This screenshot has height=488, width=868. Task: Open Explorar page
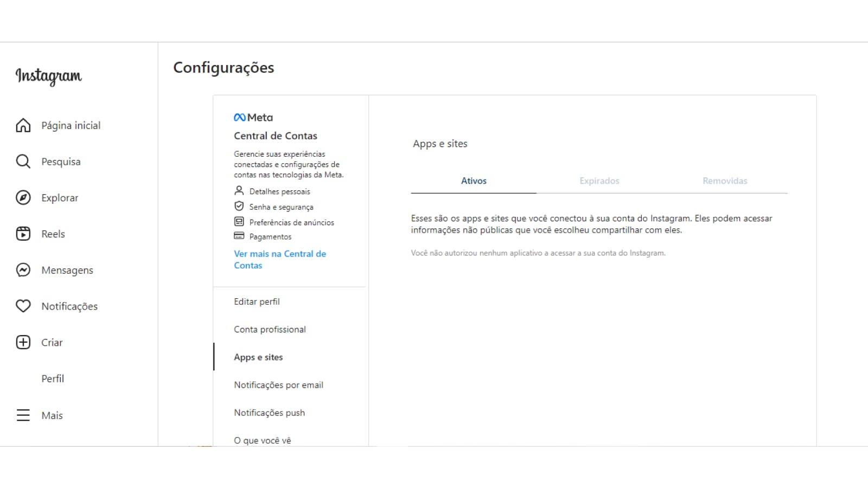tap(60, 198)
